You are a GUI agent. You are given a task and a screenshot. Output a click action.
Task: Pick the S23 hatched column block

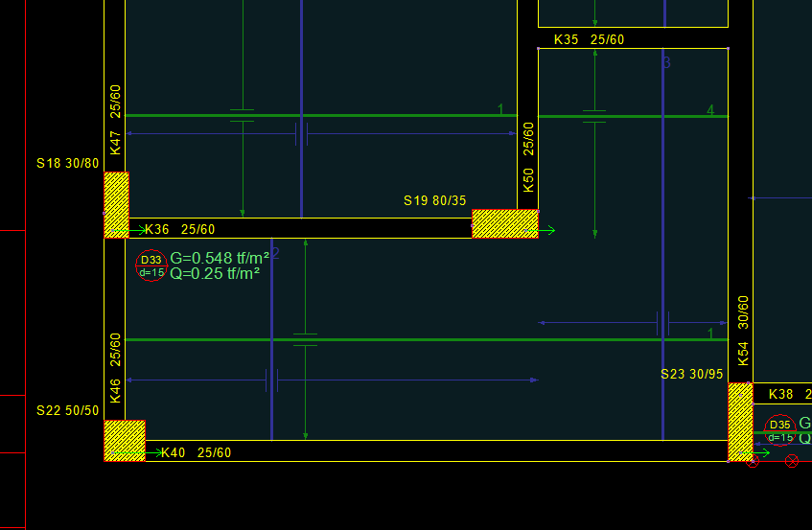click(x=740, y=422)
